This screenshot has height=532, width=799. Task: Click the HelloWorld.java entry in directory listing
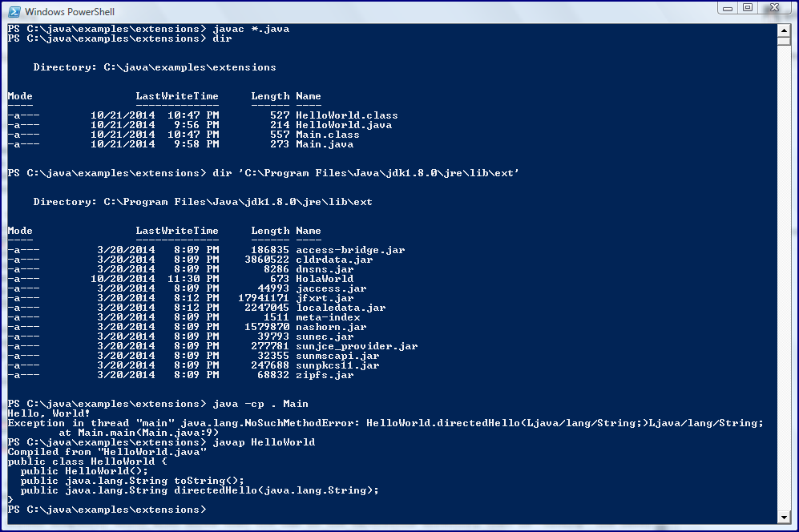343,125
